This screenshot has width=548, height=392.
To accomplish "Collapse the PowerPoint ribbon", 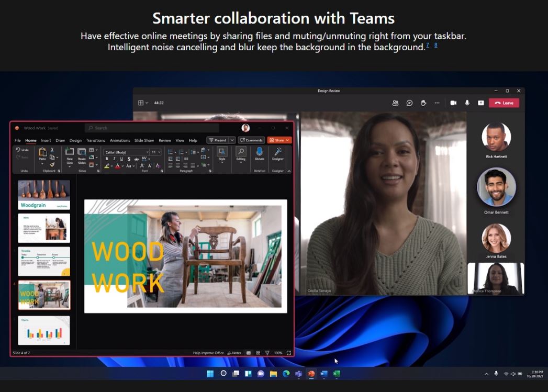I will coord(289,171).
